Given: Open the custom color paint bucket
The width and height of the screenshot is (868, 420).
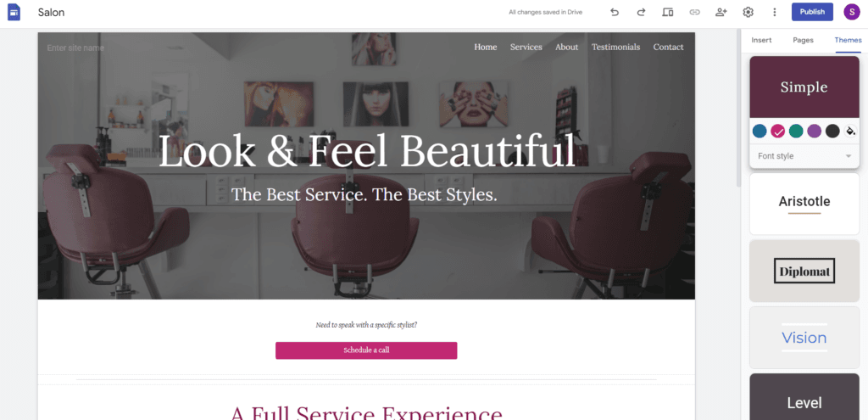Looking at the screenshot, I should (850, 132).
